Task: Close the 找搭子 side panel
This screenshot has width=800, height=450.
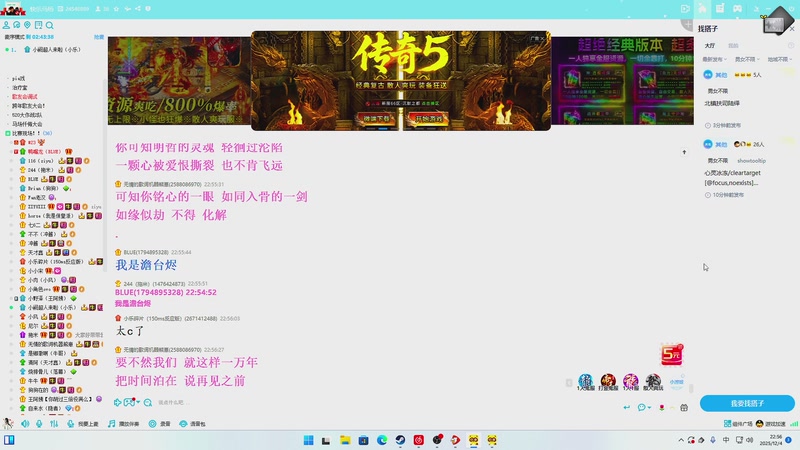Action: pos(792,29)
